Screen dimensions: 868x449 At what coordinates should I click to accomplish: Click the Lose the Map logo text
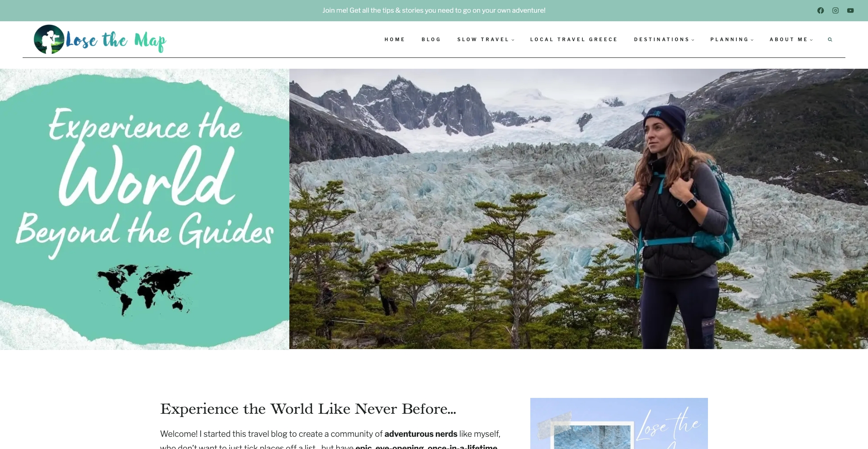[x=116, y=41]
